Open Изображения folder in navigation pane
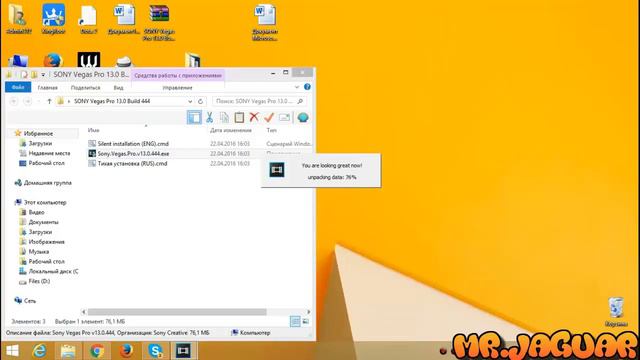This screenshot has width=640, height=360. [47, 242]
